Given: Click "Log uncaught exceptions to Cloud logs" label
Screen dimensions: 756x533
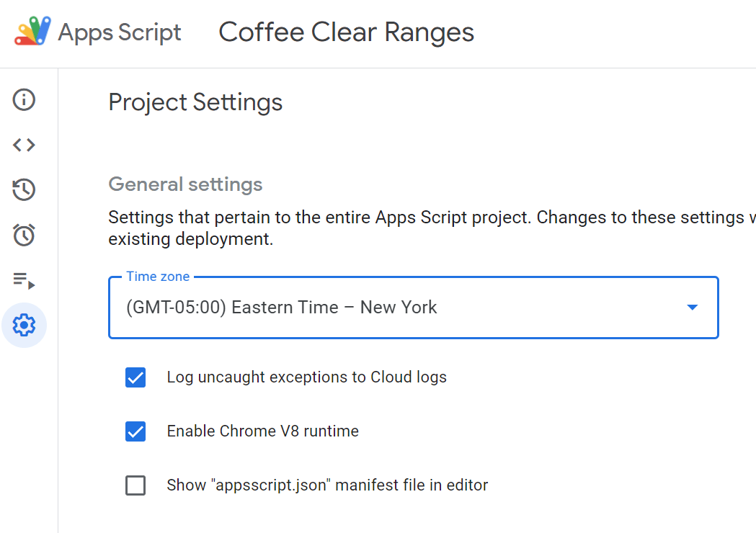Looking at the screenshot, I should click(306, 377).
